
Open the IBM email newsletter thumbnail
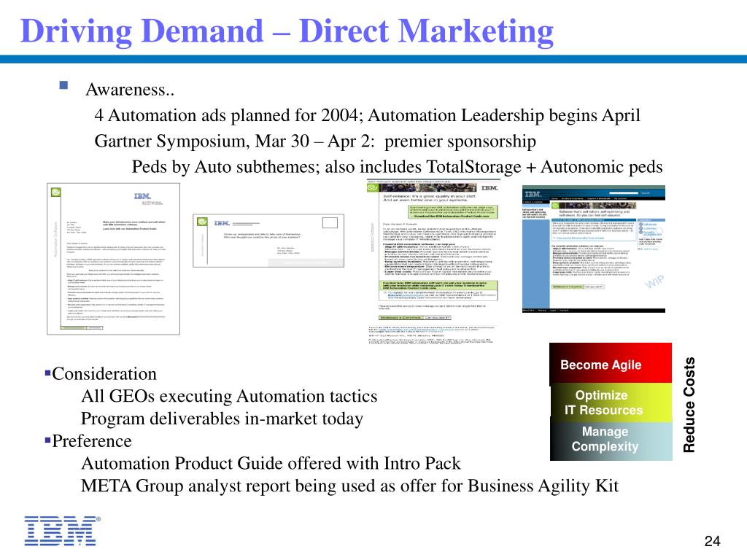pos(433,261)
